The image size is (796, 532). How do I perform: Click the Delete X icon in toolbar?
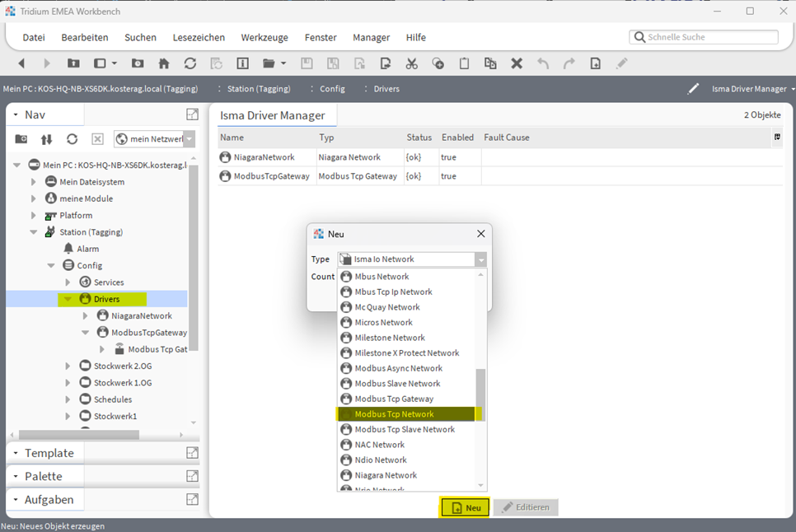(x=517, y=63)
